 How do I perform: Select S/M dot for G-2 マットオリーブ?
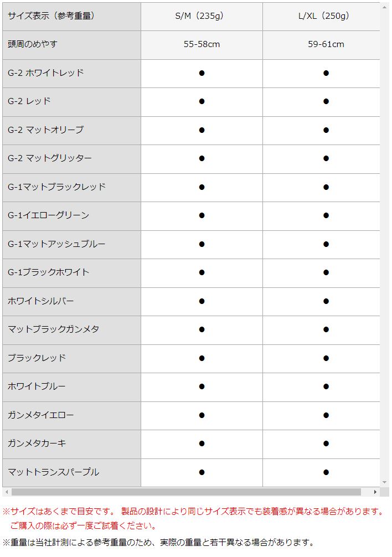click(202, 130)
